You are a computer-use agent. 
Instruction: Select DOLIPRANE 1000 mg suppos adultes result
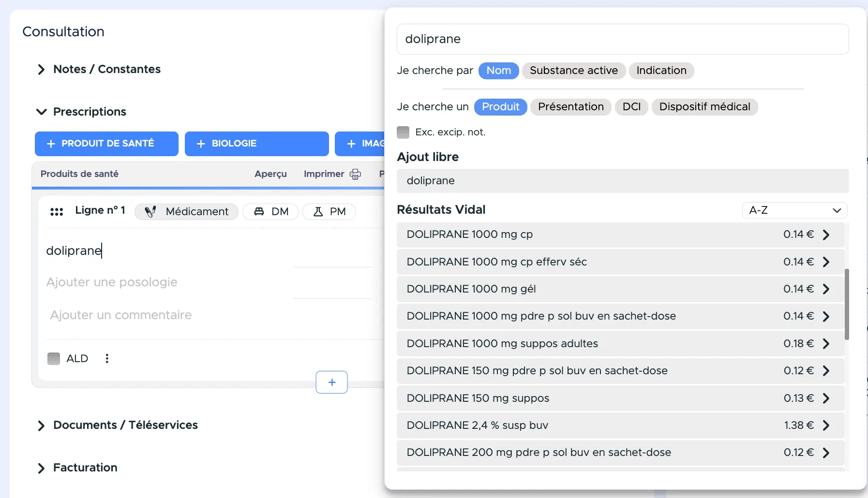[x=621, y=343]
